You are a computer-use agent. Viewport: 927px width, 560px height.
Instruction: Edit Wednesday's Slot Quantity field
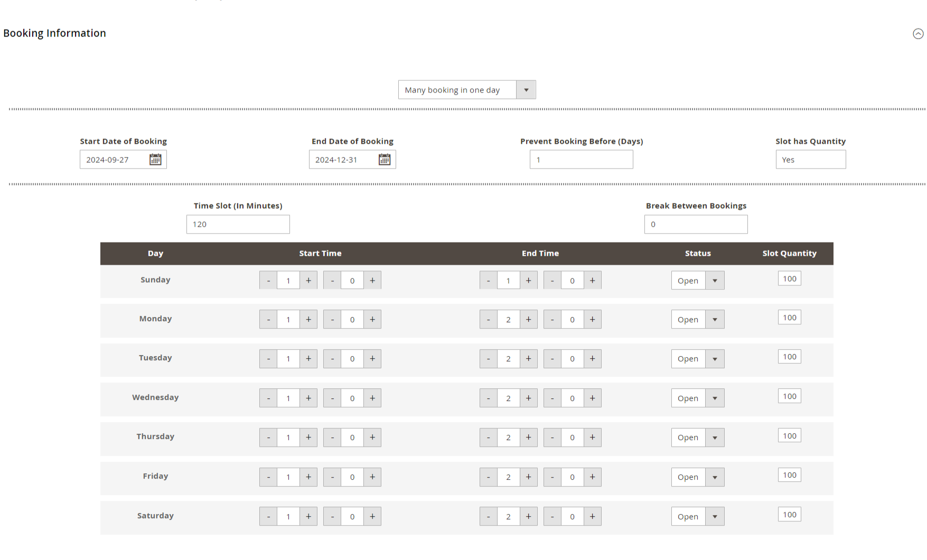(790, 396)
